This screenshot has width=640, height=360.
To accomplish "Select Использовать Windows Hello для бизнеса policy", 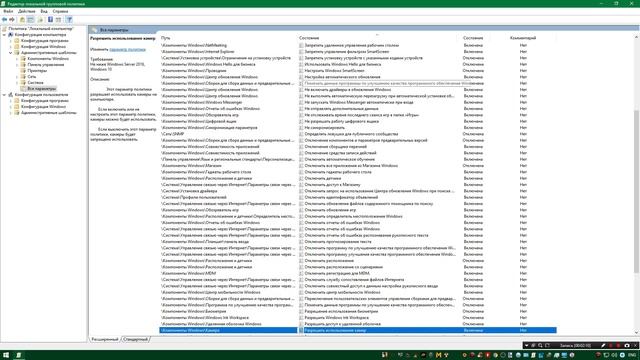I will 342,64.
